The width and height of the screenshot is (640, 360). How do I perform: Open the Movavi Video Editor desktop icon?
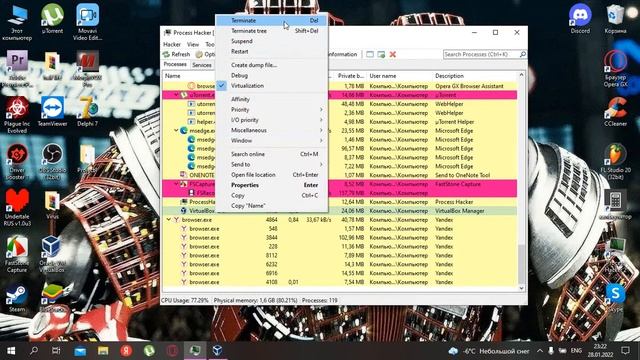[87, 22]
